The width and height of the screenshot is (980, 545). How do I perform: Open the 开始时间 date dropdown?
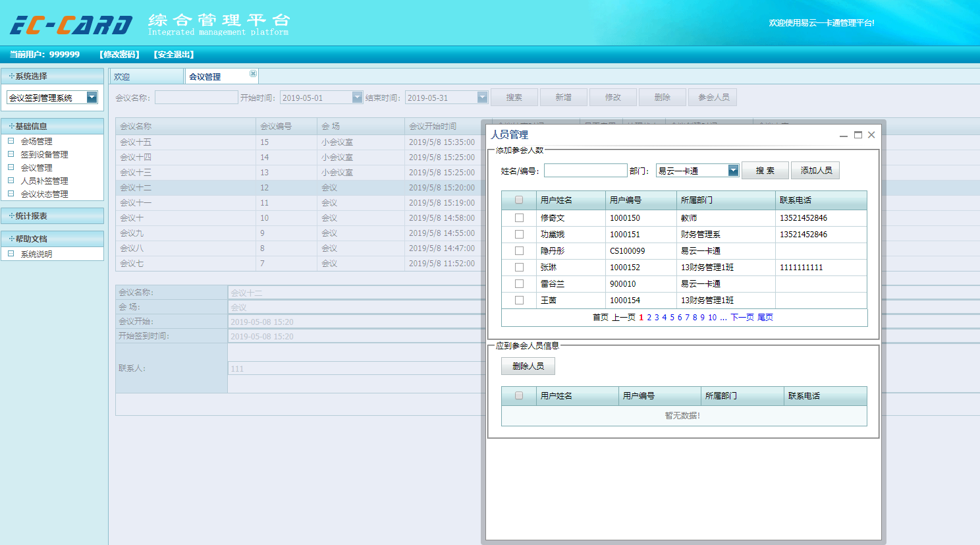[357, 98]
